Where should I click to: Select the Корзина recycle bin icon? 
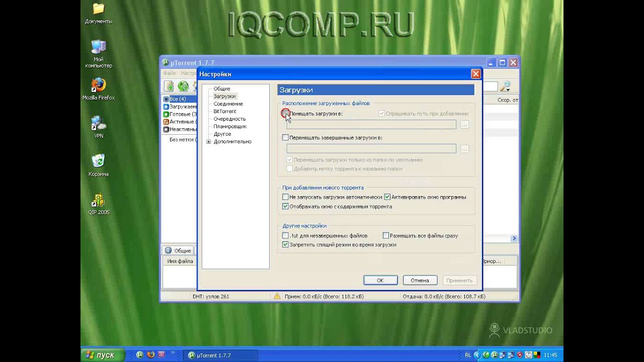99,165
